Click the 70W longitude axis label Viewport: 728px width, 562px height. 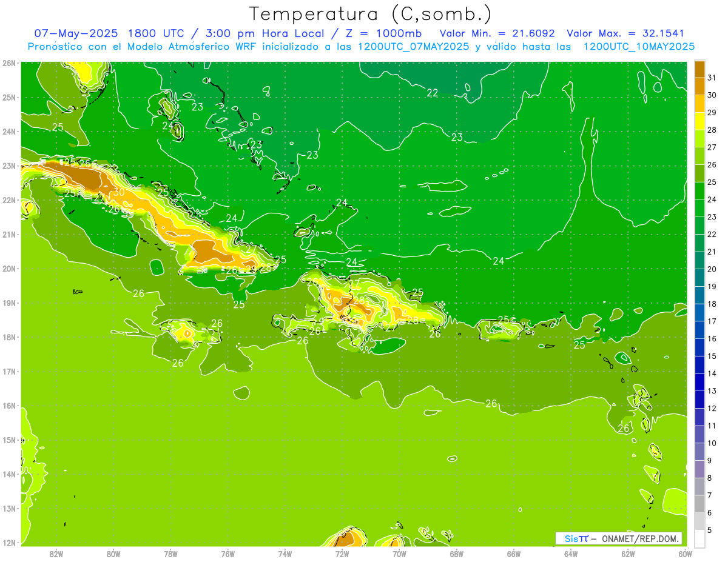pyautogui.click(x=399, y=553)
